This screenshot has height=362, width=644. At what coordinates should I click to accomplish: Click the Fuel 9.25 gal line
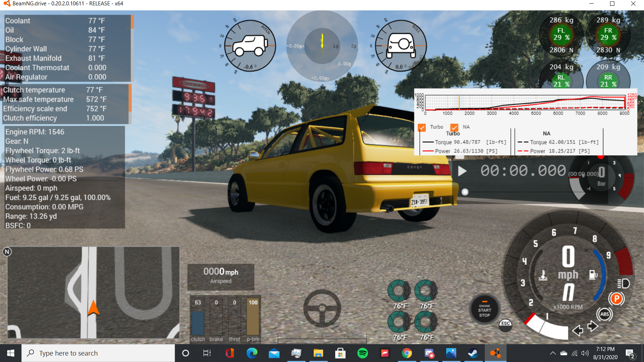tap(58, 197)
